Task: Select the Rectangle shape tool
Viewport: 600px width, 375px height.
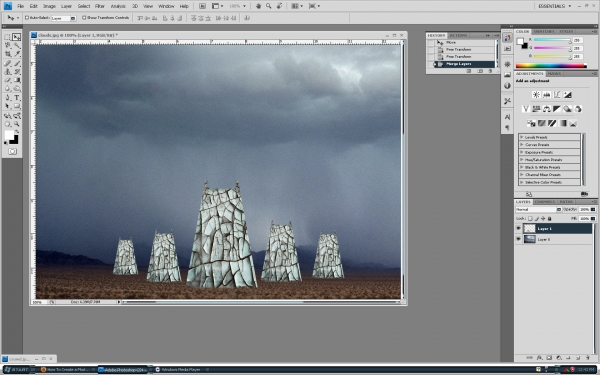Action: click(x=16, y=106)
